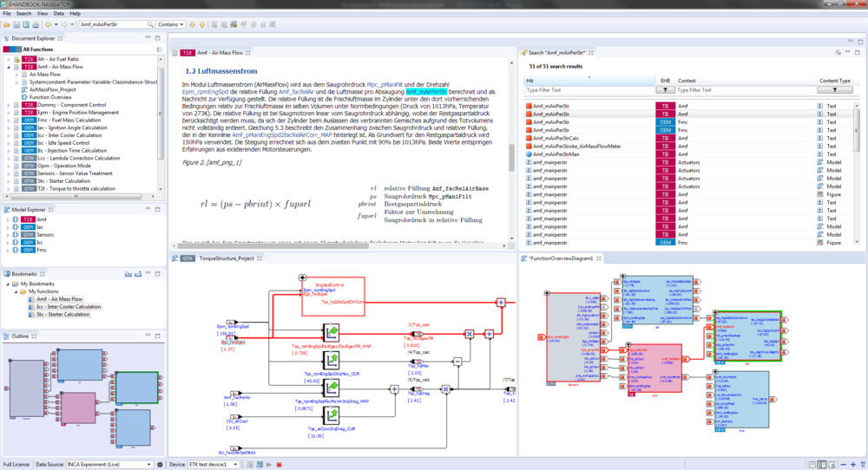868x470 pixels.
Task: Click the Save toolbar icon
Action: click(16, 24)
